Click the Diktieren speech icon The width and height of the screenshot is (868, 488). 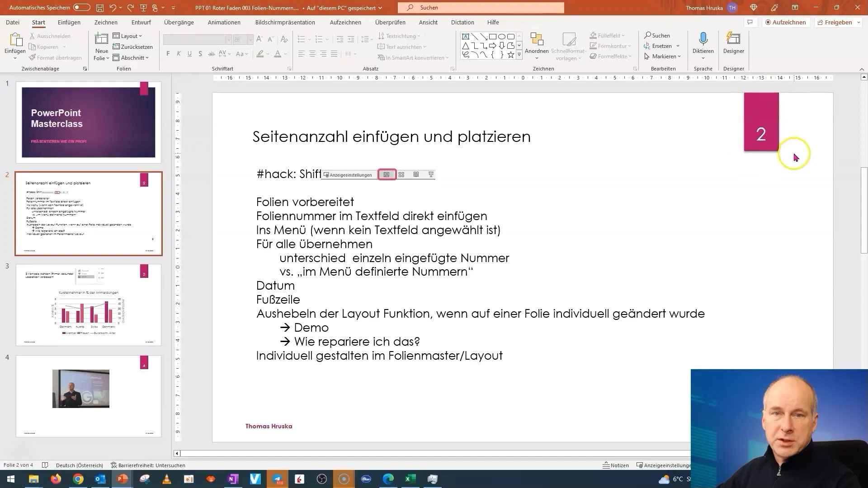click(x=703, y=42)
